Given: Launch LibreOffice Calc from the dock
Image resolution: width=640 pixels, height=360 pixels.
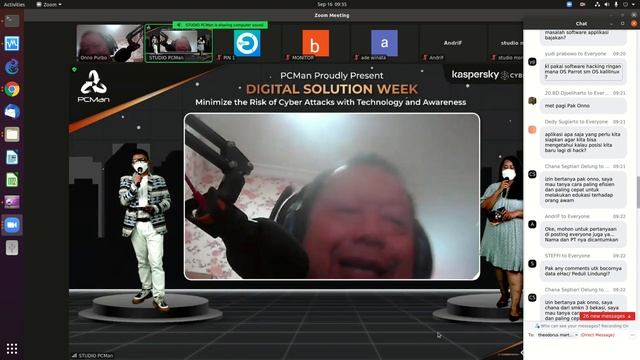Looking at the screenshot, I should pyautogui.click(x=12, y=180).
